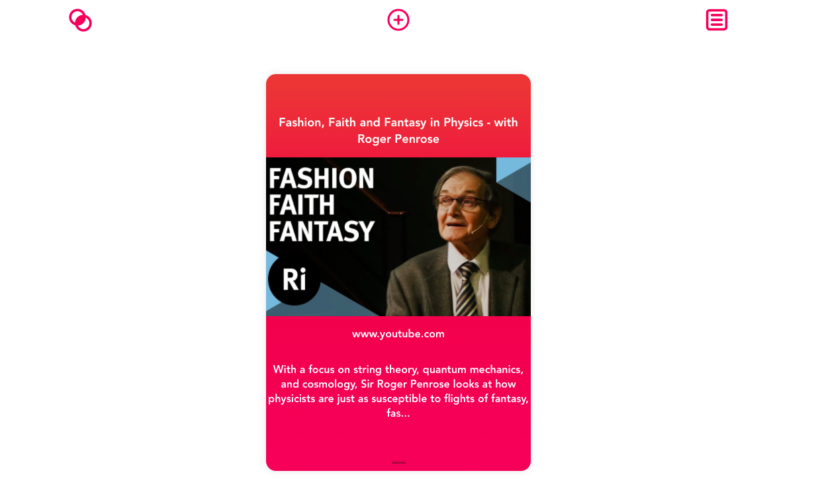Click the striped tie in the thumbnail

coord(468,289)
